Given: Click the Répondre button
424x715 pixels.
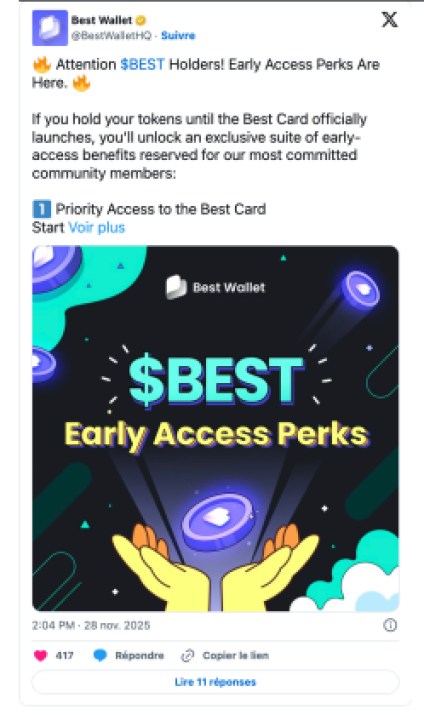Looking at the screenshot, I should (139, 656).
